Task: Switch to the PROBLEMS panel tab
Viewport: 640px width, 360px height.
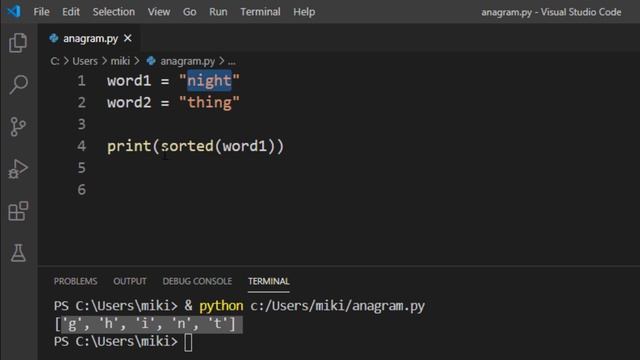Action: [76, 281]
